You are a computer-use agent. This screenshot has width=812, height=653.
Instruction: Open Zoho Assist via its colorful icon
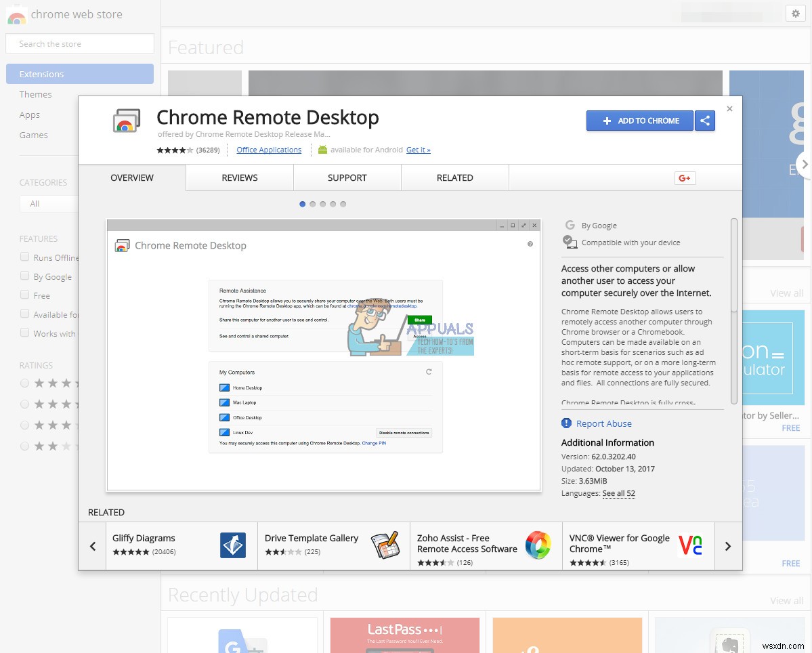coord(538,545)
